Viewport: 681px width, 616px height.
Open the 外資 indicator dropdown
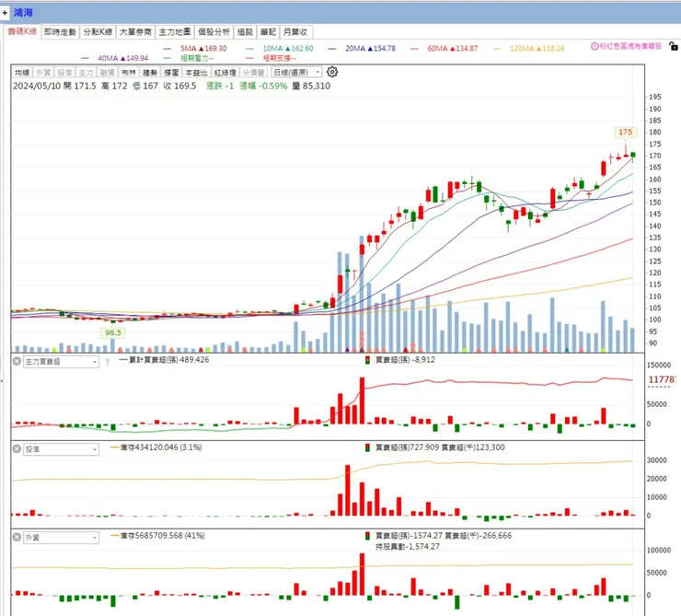62,538
